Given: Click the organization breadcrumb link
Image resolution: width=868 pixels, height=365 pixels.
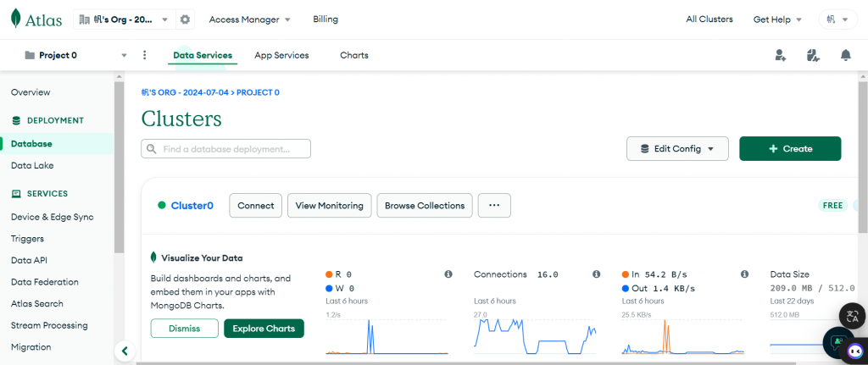Looking at the screenshot, I should [185, 92].
